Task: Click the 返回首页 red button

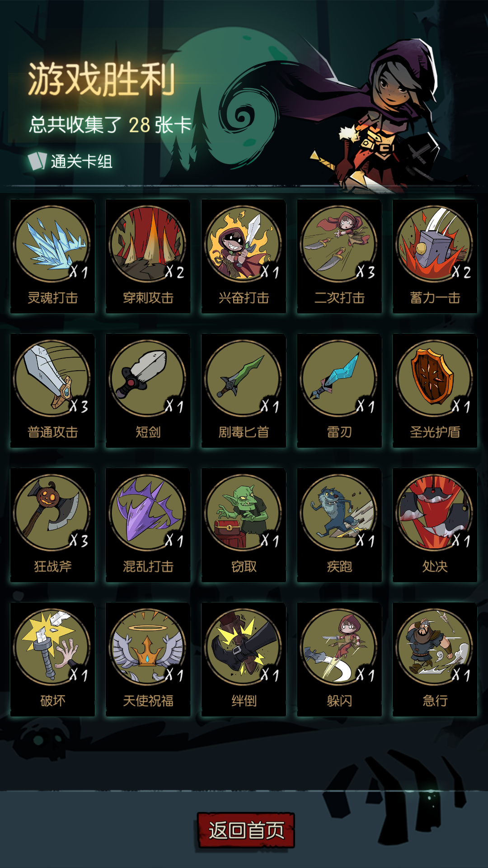Action: coord(246,830)
